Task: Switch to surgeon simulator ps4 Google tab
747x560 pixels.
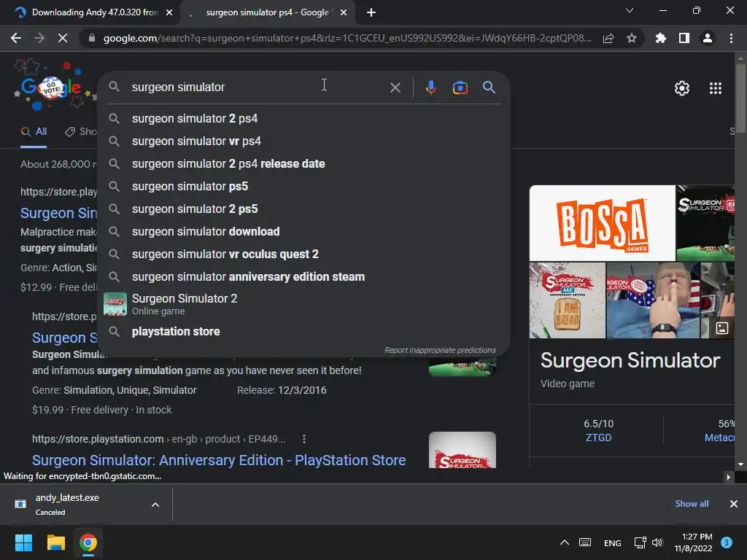Action: click(267, 12)
